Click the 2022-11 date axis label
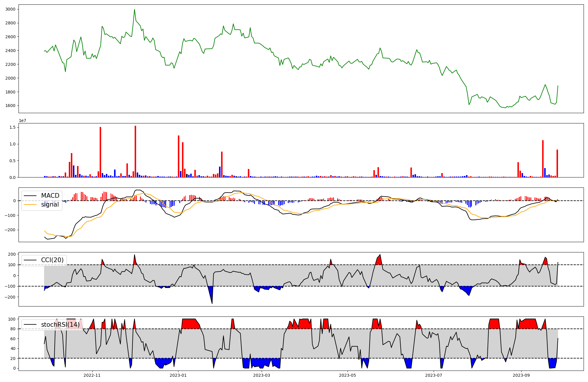588x382 pixels. [92, 375]
